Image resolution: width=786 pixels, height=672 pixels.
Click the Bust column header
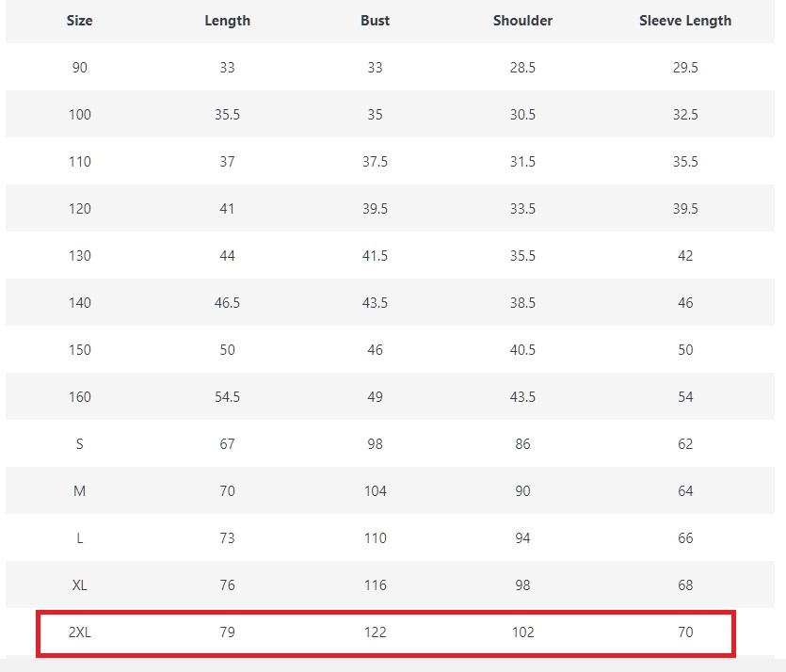click(x=375, y=21)
